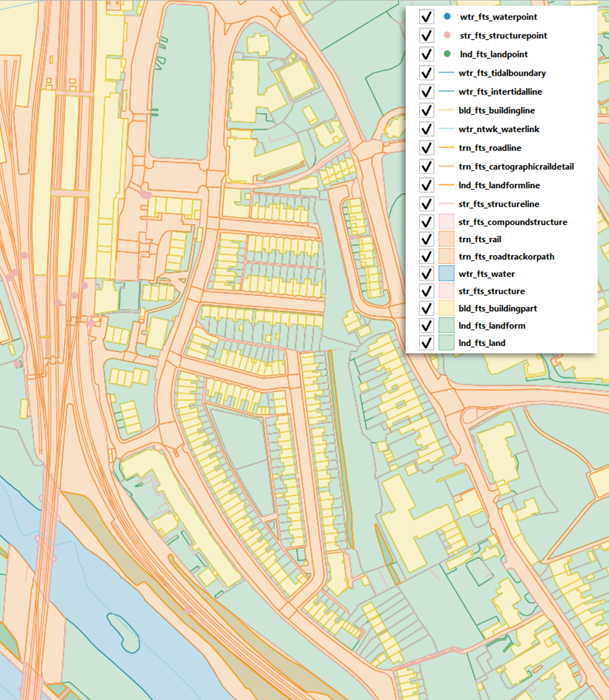The height and width of the screenshot is (700, 609).
Task: Uncheck the wtr_fts_waterpoint layer checkbox
Action: [426, 17]
